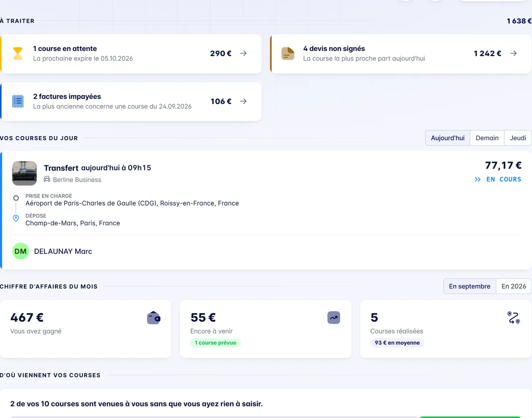Click the 1 course prévue badge
Image resolution: width=532 pixels, height=418 pixels.
[x=215, y=343]
